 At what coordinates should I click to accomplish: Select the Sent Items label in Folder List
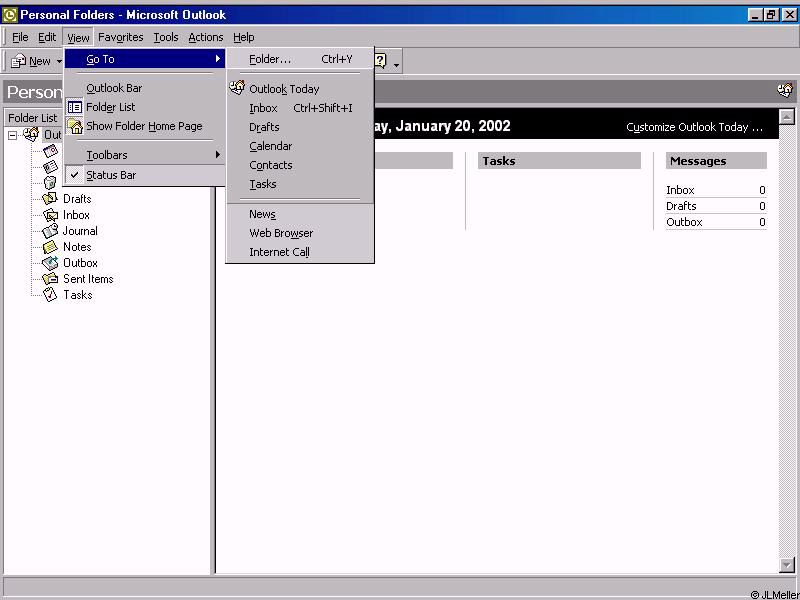pyautogui.click(x=88, y=279)
